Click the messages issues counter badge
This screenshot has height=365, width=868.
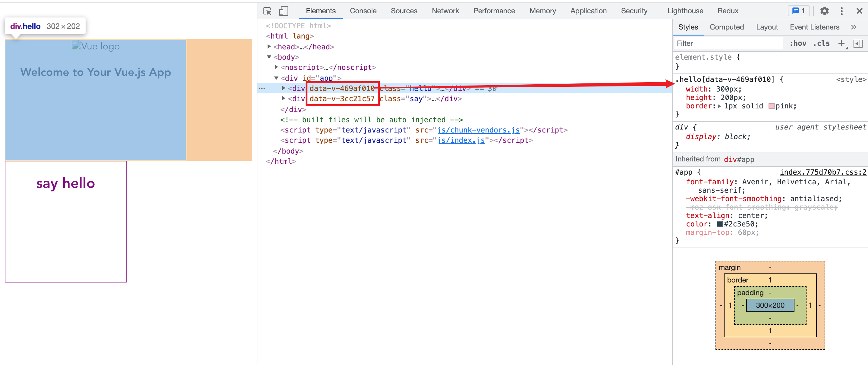click(798, 11)
